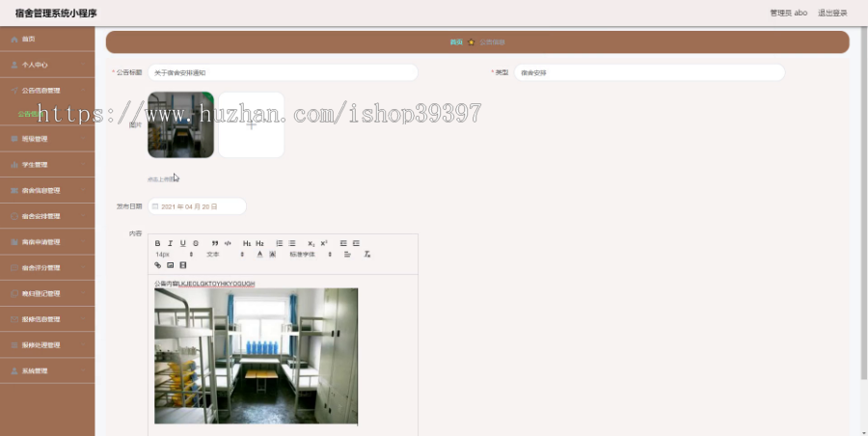
Task: Toggle strikethrough formatting in the editor
Action: 196,243
